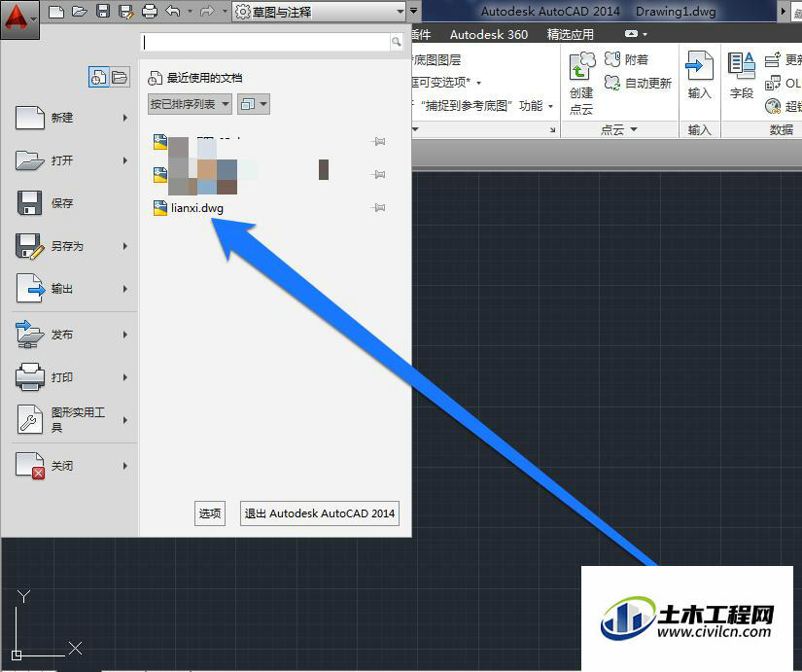Click the 输入 import icon
Viewport: 802px width, 672px height.
[x=699, y=75]
